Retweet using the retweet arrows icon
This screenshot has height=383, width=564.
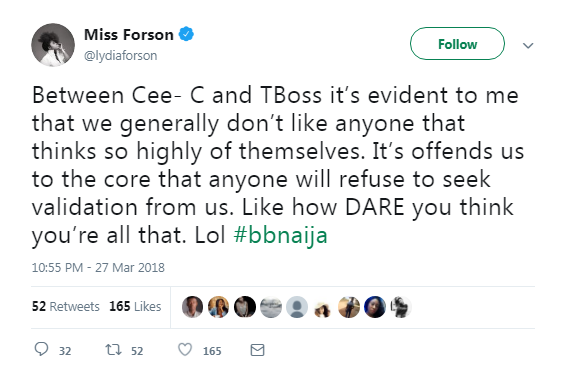pyautogui.click(x=113, y=350)
